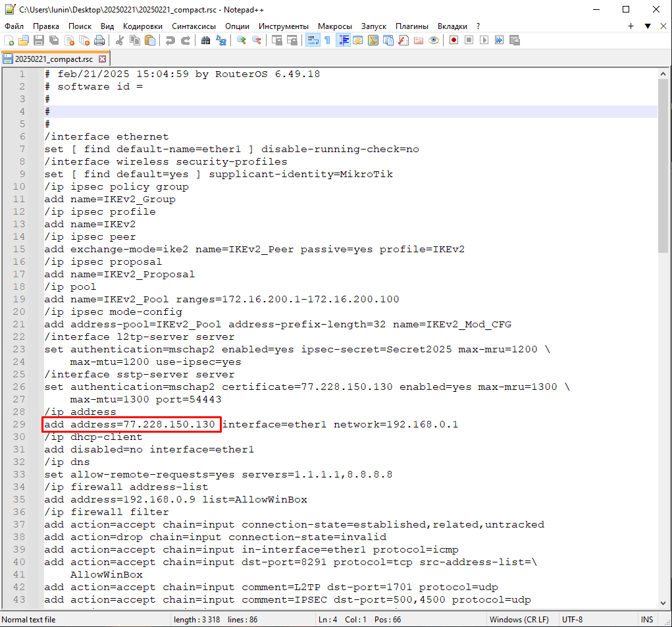The image size is (672, 627).
Task: Show the Document Map panel icon
Action: (373, 40)
